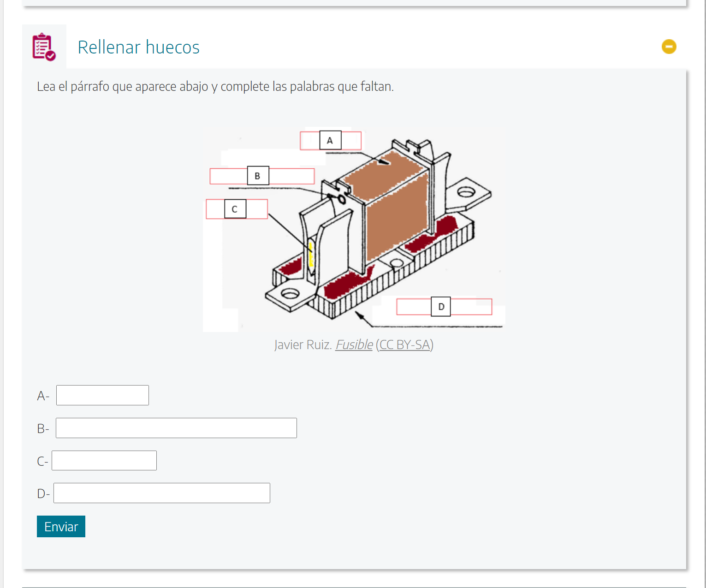This screenshot has width=706, height=588.
Task: Click the Rellenar huecos heading
Action: [138, 48]
